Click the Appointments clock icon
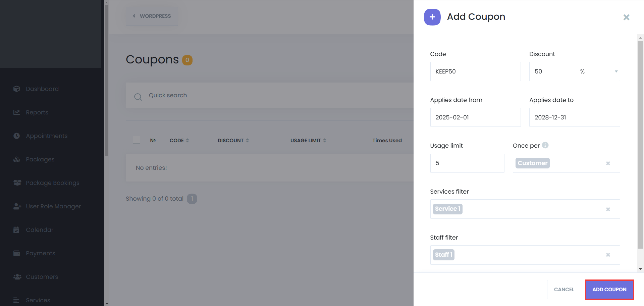644x306 pixels. 17,136
